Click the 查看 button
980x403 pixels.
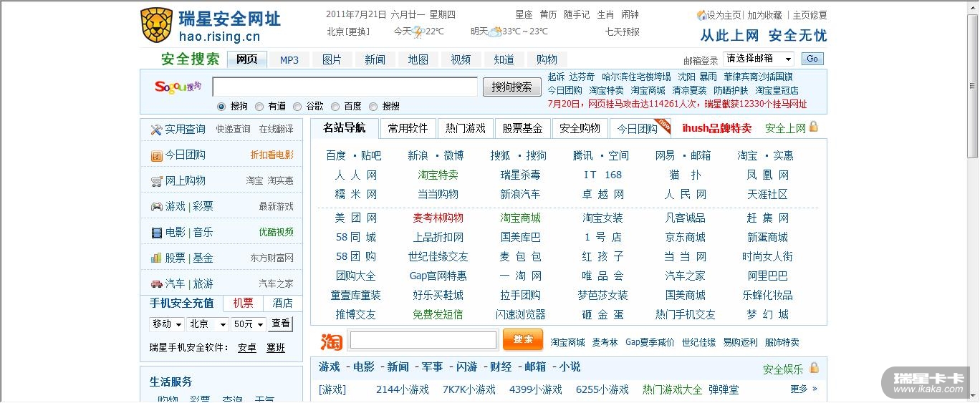point(281,324)
